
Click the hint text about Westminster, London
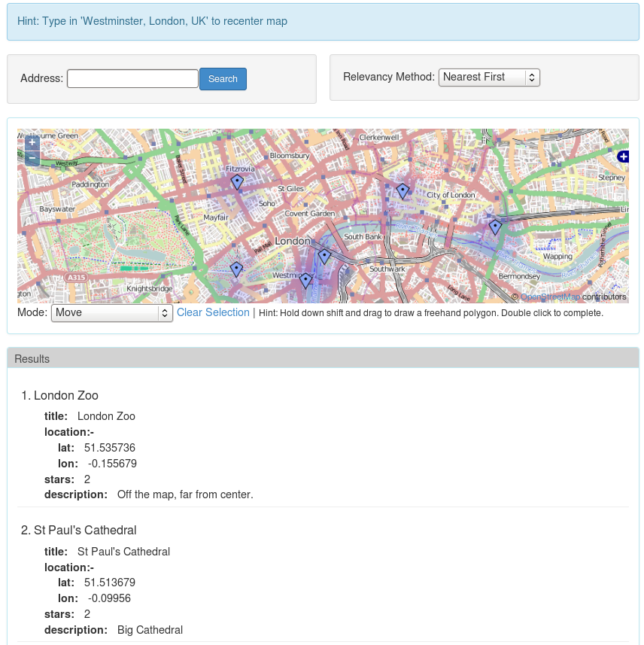click(x=152, y=21)
